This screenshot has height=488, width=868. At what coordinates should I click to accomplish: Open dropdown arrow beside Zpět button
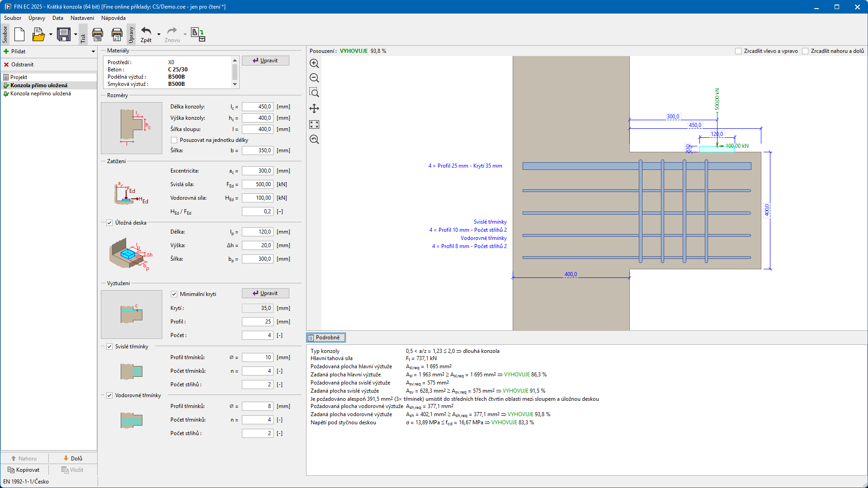tap(159, 34)
